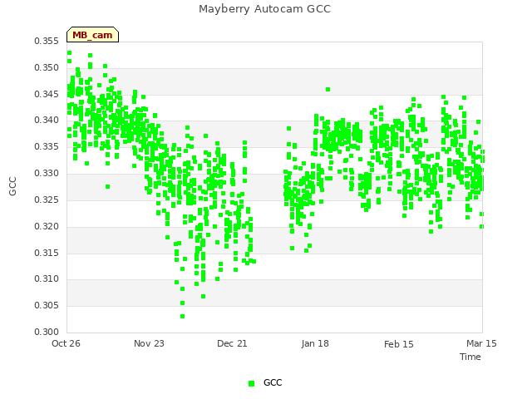Click the 0.330 y-axis value
Image resolution: width=532 pixels, height=399 pixels.
(x=47, y=174)
